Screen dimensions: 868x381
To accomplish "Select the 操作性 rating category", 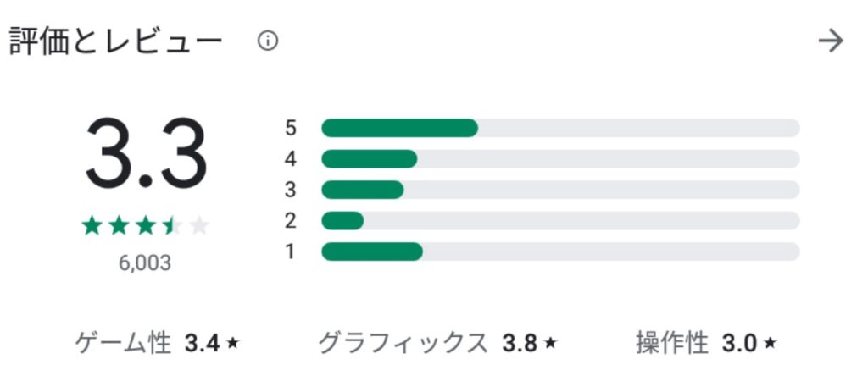I will [671, 344].
